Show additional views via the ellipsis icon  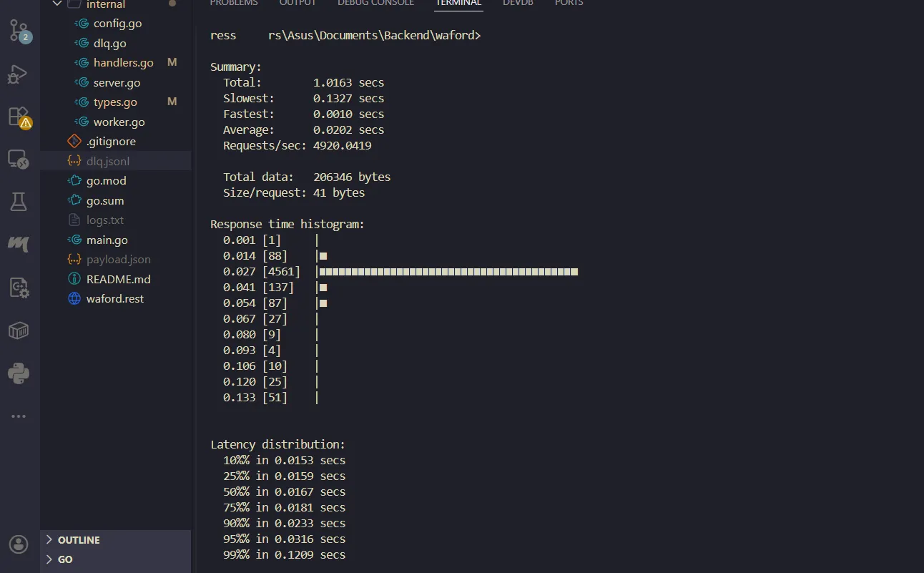tap(19, 416)
